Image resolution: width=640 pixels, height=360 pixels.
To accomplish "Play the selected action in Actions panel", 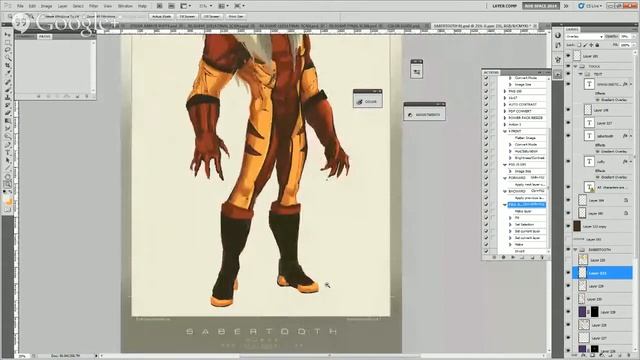I will coord(513,257).
